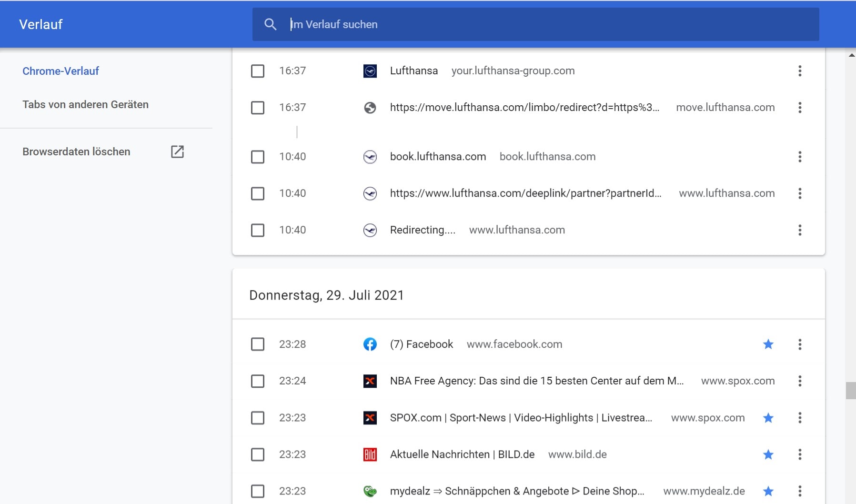The width and height of the screenshot is (856, 504).
Task: Click bookmark star on SPOX Sport-News row
Action: (x=768, y=418)
